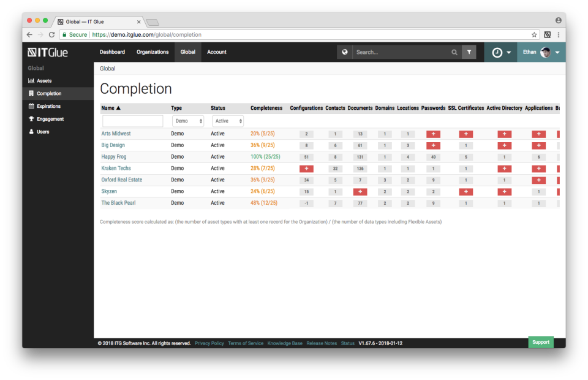Click the green Support button

point(540,342)
